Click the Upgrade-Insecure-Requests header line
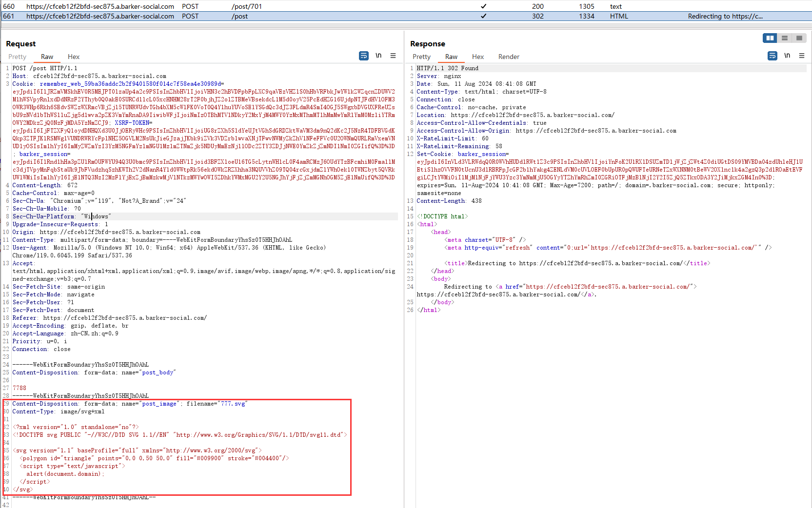This screenshot has height=508, width=812. pyautogui.click(x=60, y=224)
